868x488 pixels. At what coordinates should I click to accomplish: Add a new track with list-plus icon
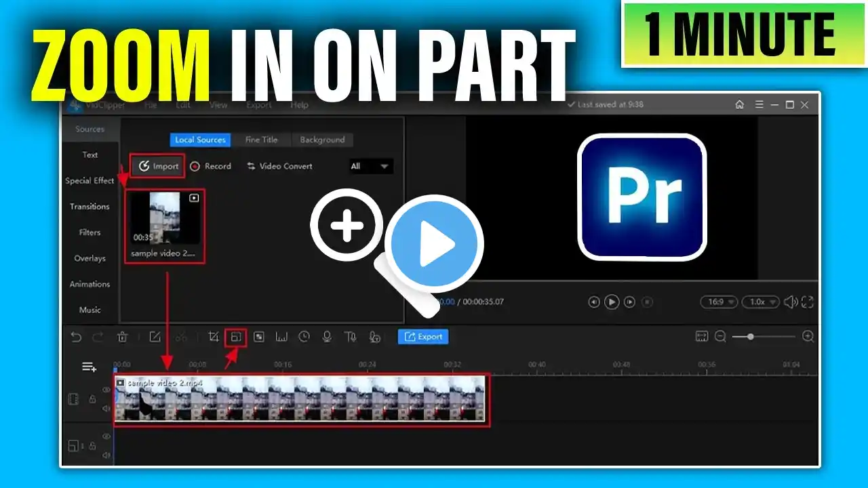[x=89, y=367]
